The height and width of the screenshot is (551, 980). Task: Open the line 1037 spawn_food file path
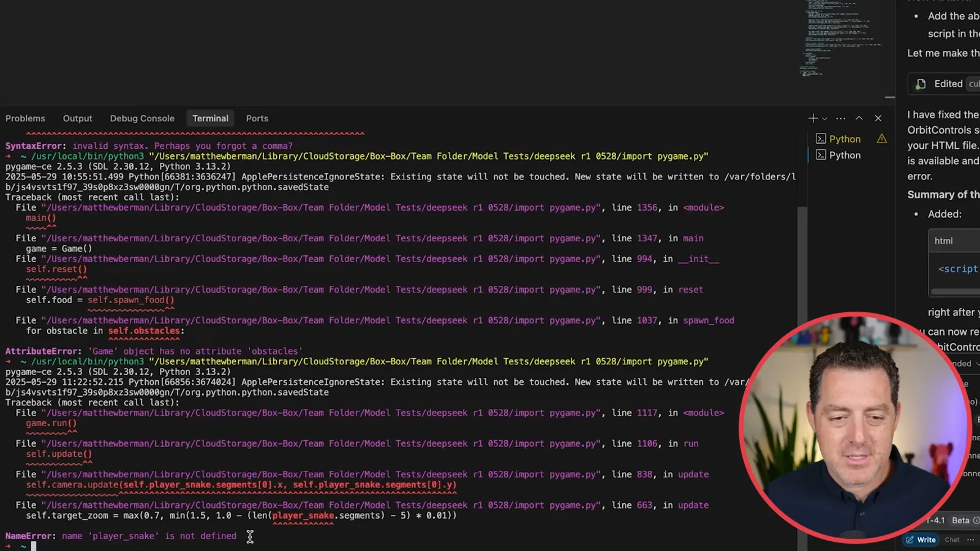click(x=321, y=320)
